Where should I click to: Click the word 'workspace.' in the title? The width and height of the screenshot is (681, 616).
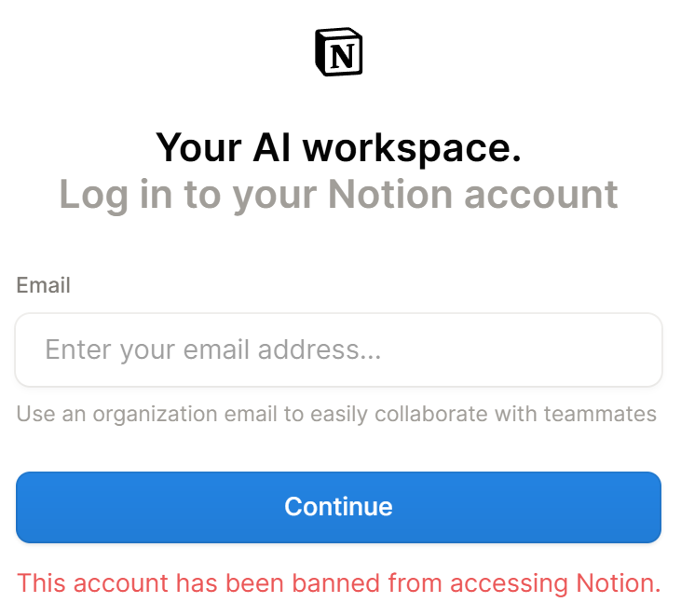(x=412, y=148)
